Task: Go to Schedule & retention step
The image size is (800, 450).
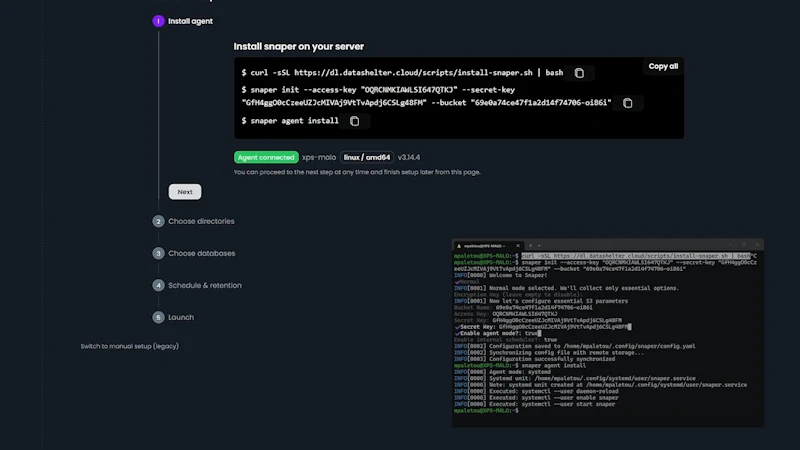Action: tap(205, 285)
